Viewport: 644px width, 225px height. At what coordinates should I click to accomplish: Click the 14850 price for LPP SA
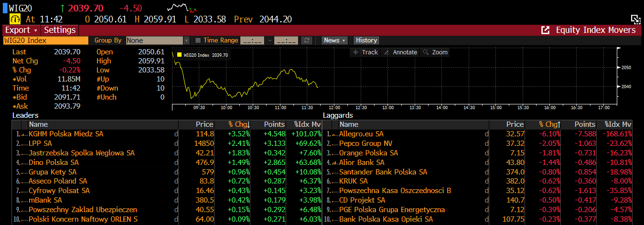[204, 143]
